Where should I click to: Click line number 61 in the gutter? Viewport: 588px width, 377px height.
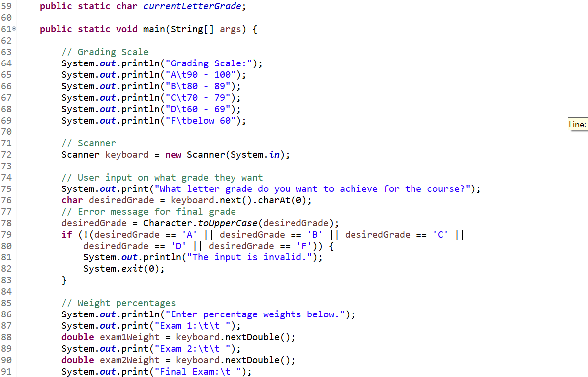[6, 29]
